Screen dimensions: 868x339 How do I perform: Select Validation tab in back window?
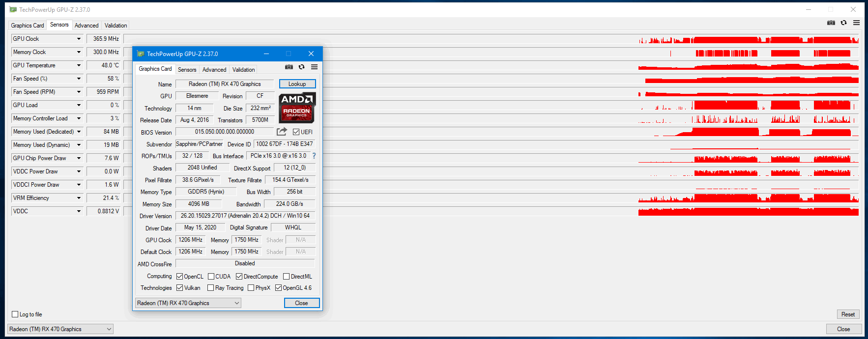tap(116, 26)
